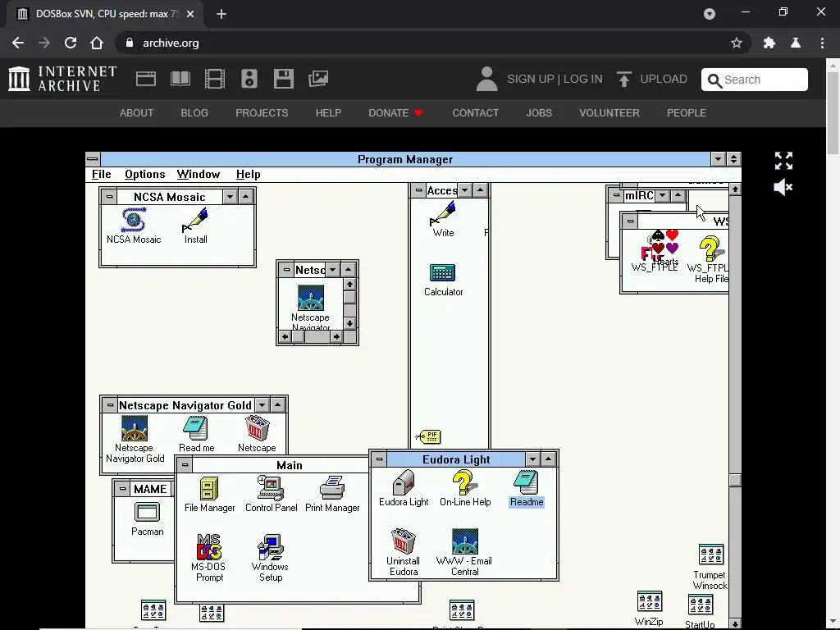Click the Netscape window vertical scroll thumb

click(349, 297)
